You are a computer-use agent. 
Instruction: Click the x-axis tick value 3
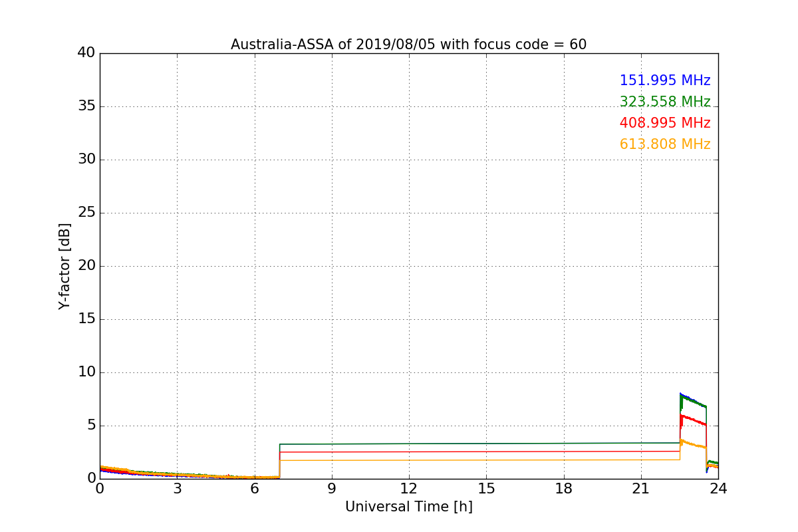coord(177,489)
